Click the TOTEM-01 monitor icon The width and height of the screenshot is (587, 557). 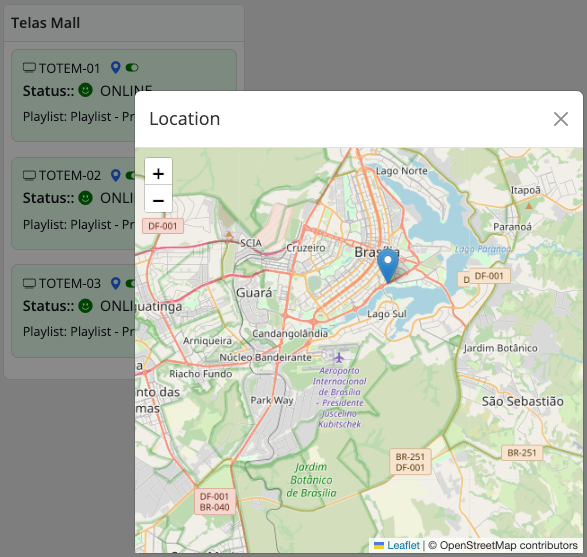29,68
